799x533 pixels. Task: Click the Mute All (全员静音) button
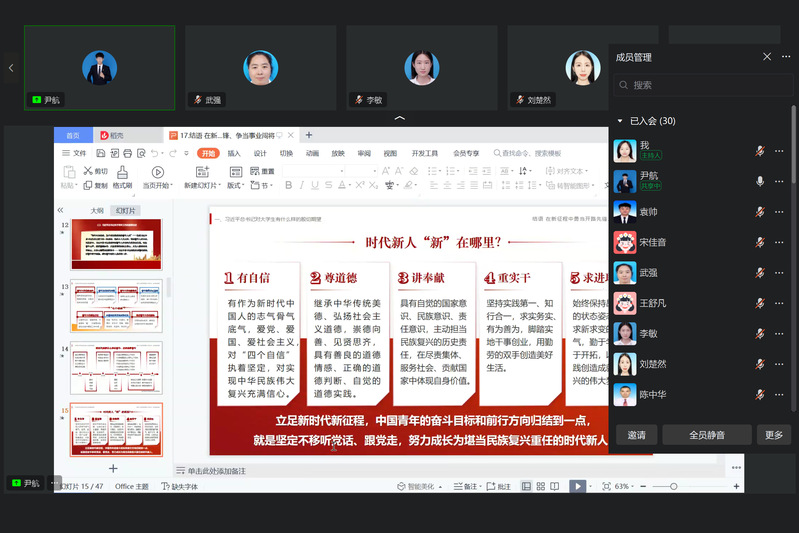pyautogui.click(x=707, y=435)
